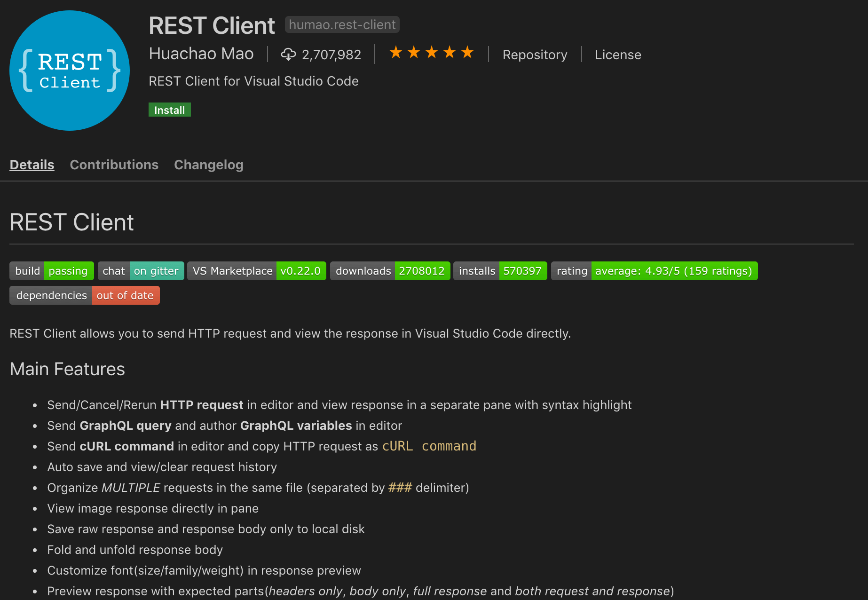The image size is (868, 600).
Task: Click the 'REST Client allows you to send' sentence
Action: click(290, 333)
